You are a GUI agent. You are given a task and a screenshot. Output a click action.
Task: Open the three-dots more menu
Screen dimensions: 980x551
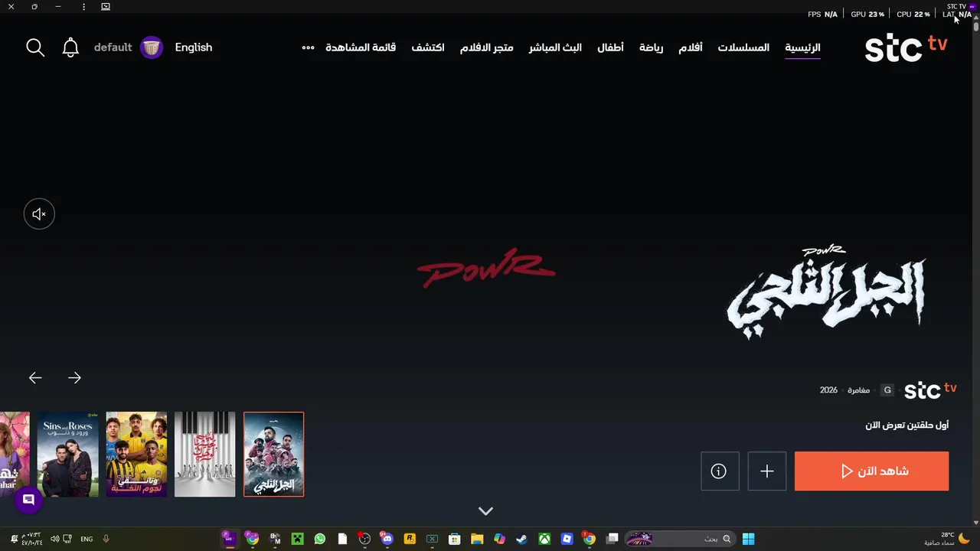(308, 47)
